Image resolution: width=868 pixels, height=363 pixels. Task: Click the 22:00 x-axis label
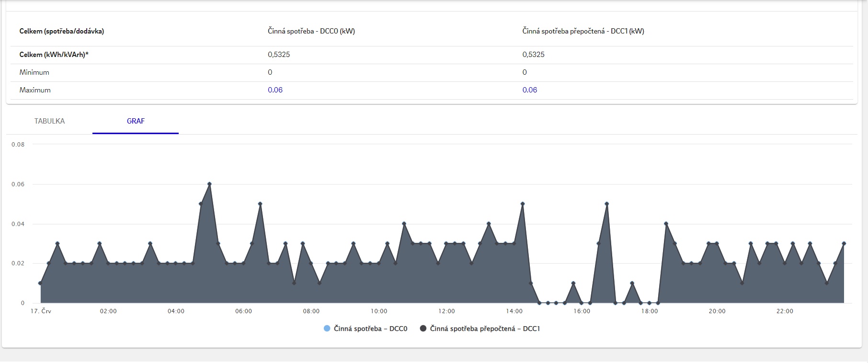785,311
